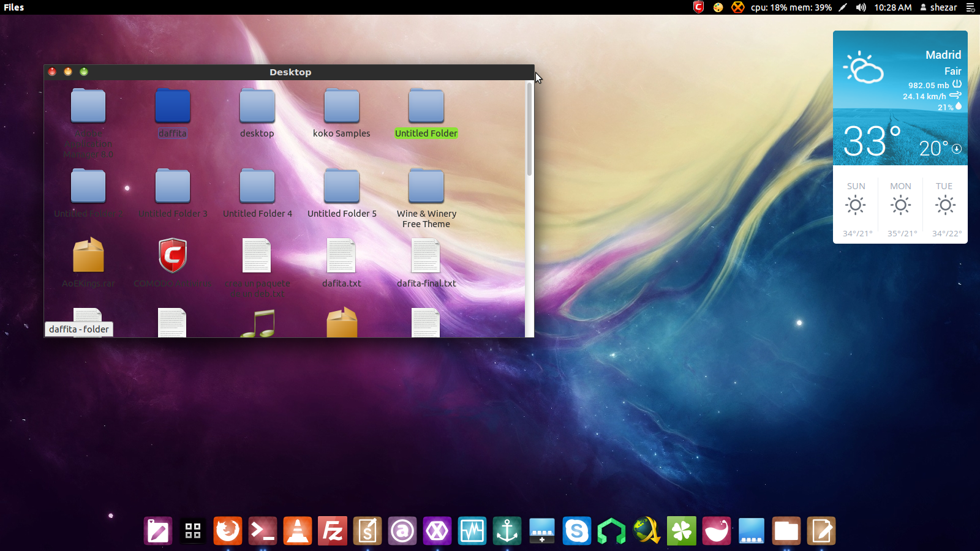Open the purple @ mail dock icon

click(x=402, y=531)
